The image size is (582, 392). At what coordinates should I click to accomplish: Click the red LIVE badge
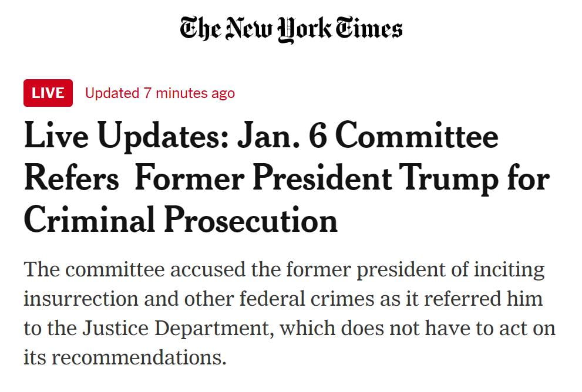point(48,93)
